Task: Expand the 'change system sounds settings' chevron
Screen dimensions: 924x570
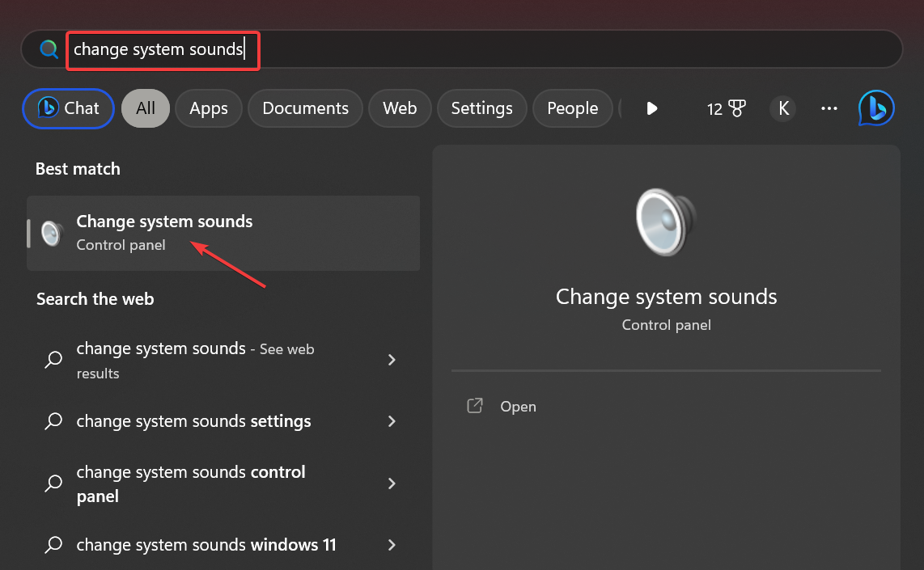Action: coord(392,421)
